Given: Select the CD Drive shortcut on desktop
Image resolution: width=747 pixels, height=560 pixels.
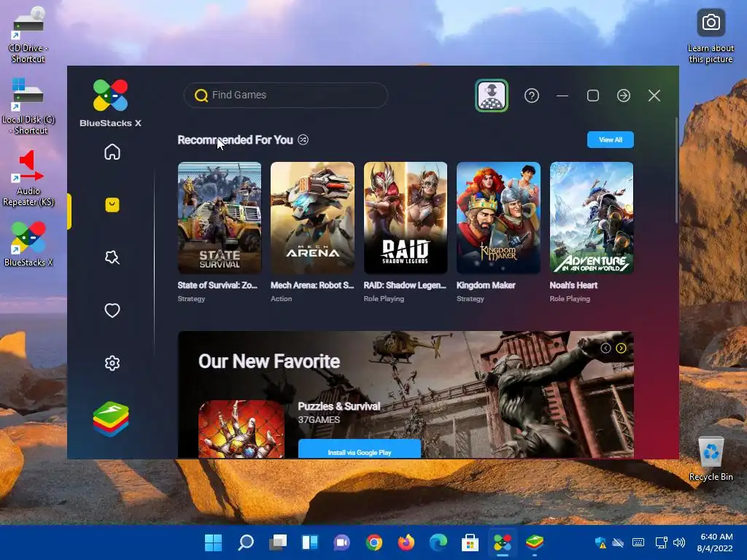Looking at the screenshot, I should [28, 35].
